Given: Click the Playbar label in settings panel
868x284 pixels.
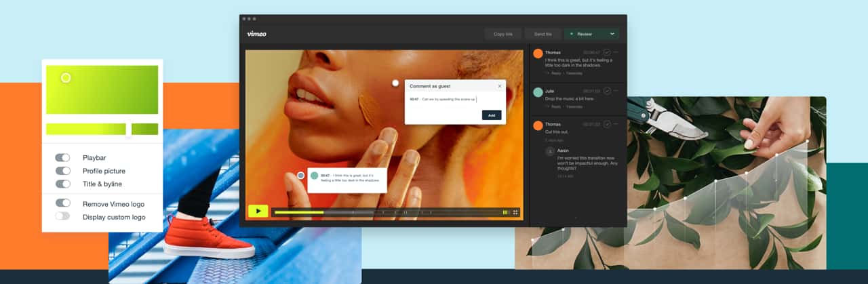Looking at the screenshot, I should coord(94,158).
